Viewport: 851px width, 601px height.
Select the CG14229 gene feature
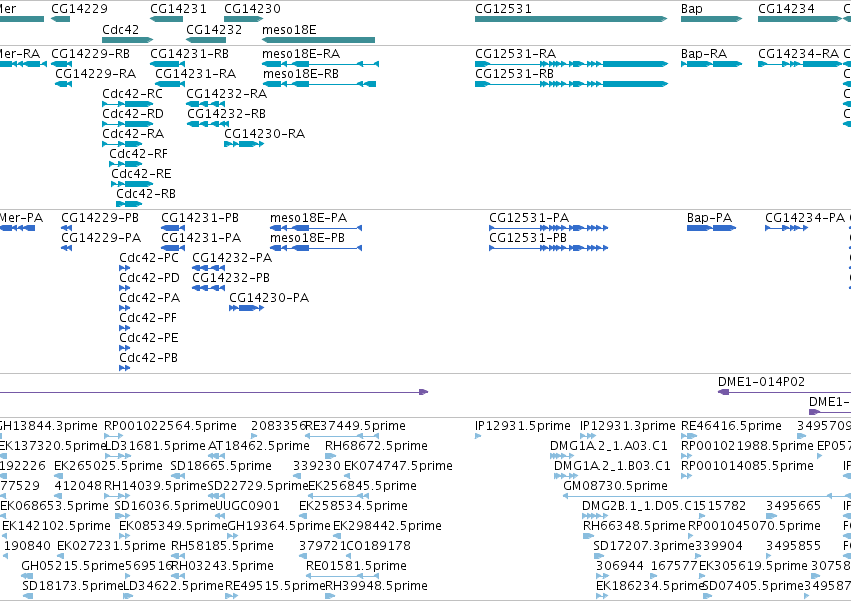point(60,19)
